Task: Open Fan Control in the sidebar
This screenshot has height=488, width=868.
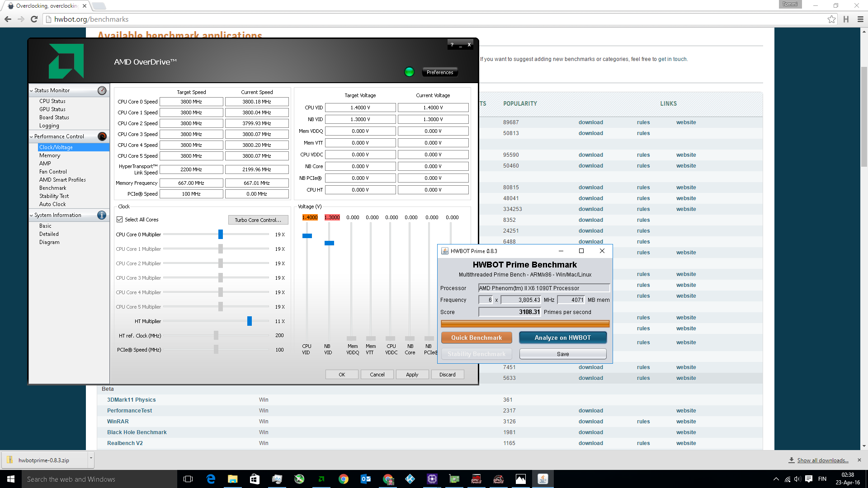Action: tap(53, 172)
